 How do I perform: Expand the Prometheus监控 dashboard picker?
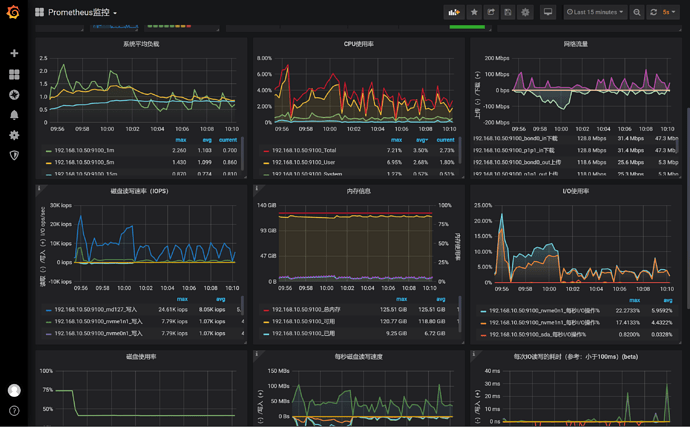tap(82, 13)
